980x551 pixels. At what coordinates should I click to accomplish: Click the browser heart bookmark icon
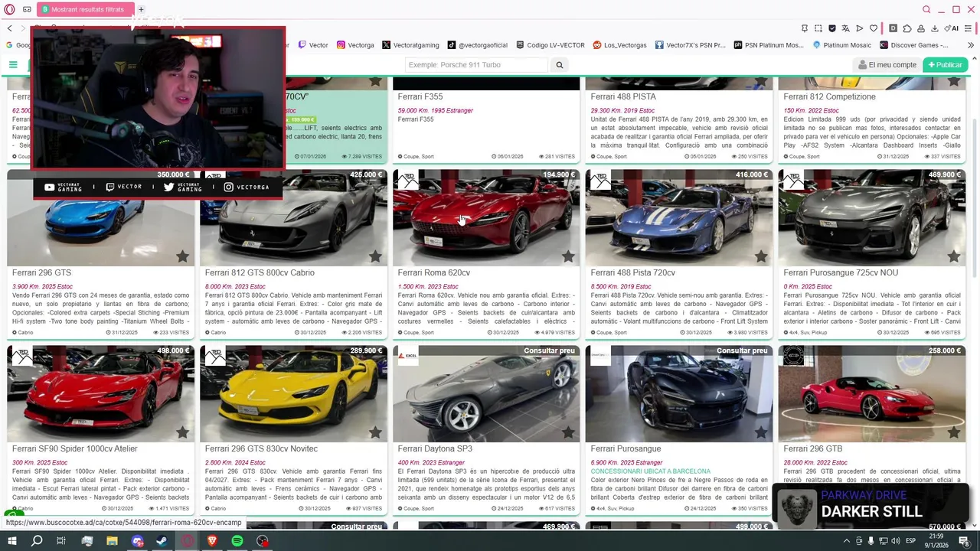(x=874, y=28)
